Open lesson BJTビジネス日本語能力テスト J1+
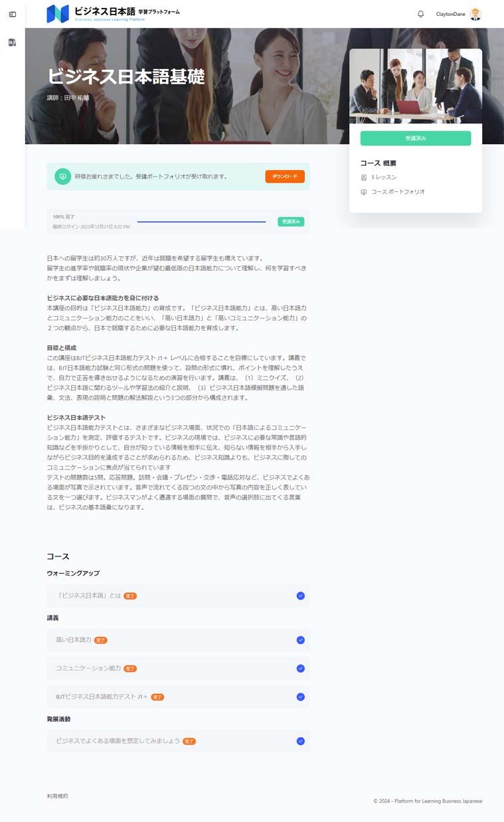 pos(178,697)
